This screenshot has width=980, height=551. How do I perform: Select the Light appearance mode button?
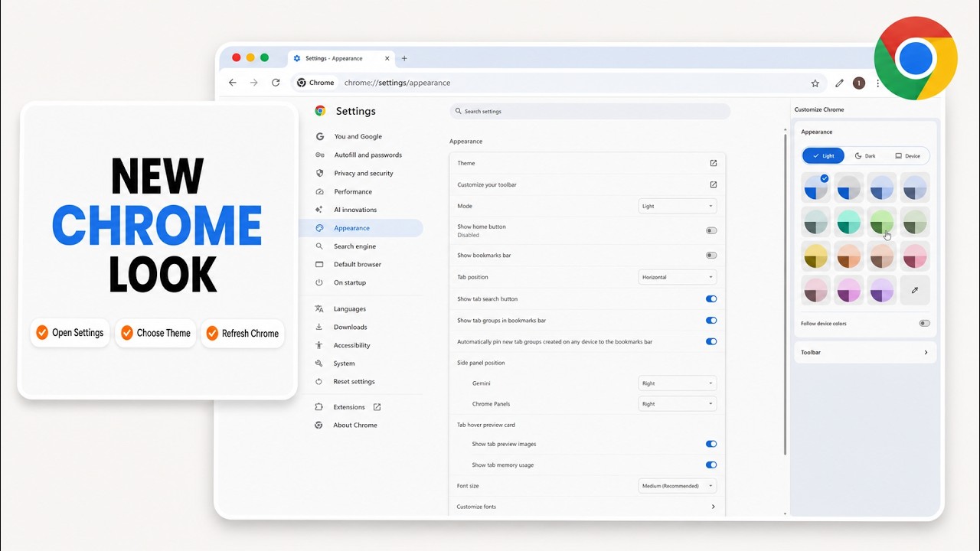[823, 155]
